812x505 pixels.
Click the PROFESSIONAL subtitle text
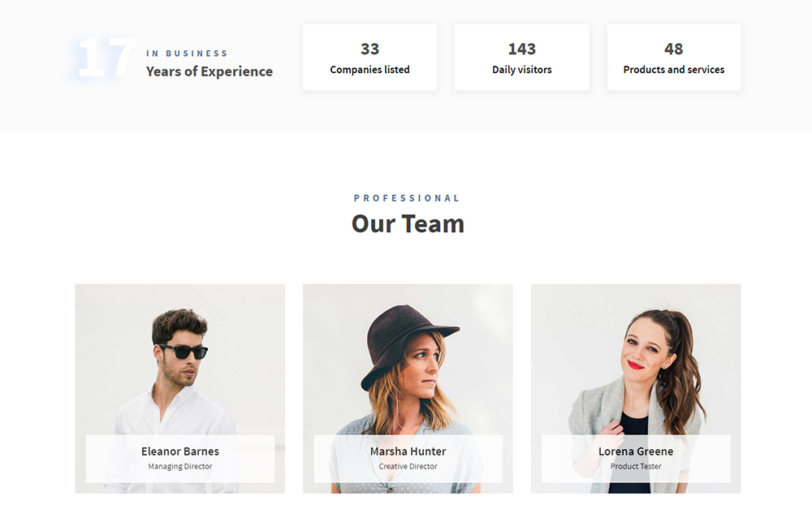[x=407, y=198]
